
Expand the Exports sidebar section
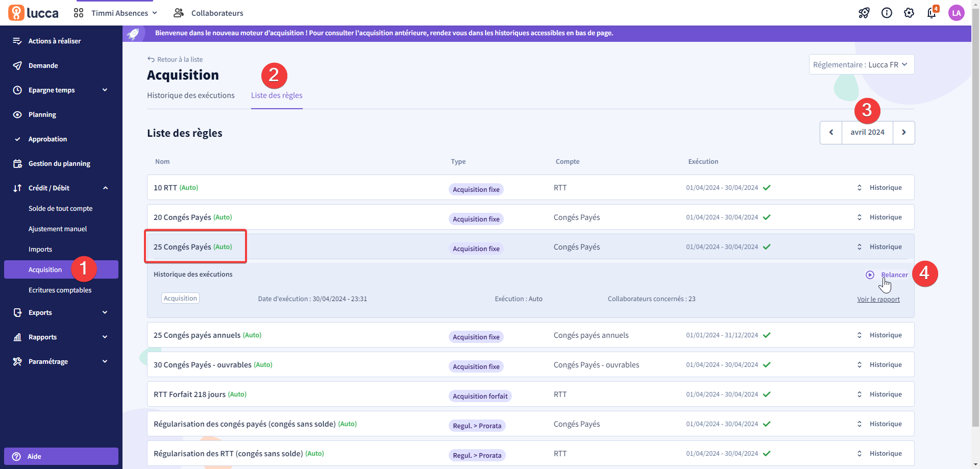(x=105, y=312)
